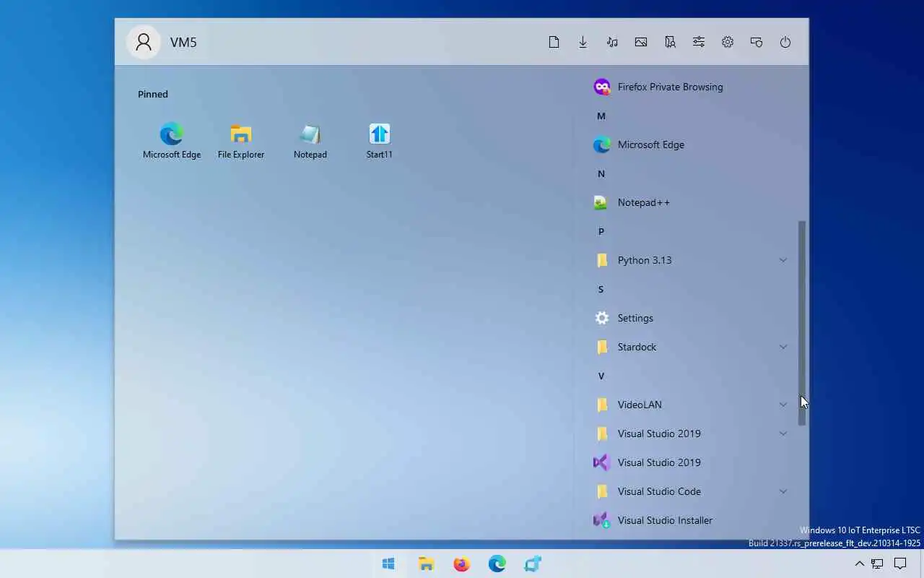Launch pinned File Explorer tile
This screenshot has height=578, width=924.
(241, 141)
